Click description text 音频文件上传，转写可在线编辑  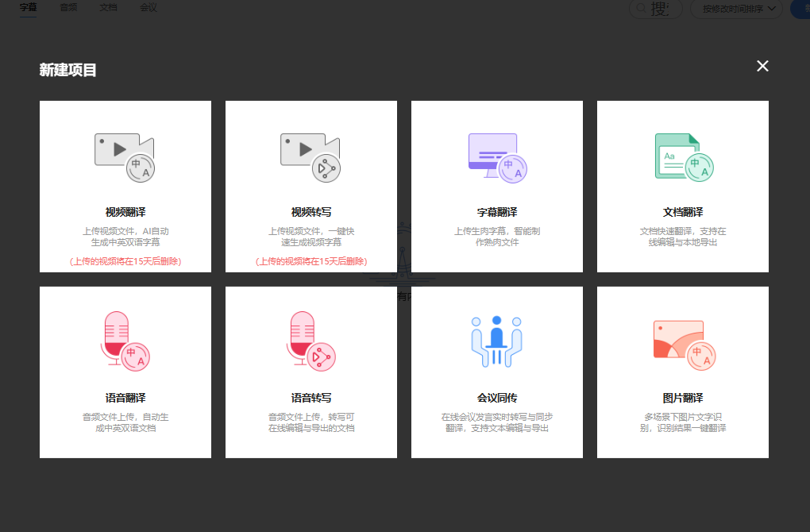click(311, 422)
